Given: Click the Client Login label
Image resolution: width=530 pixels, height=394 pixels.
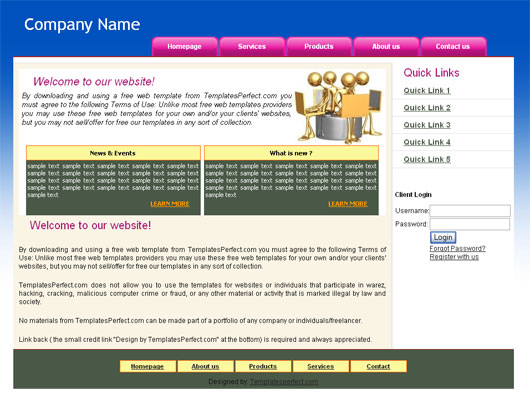Looking at the screenshot, I should (413, 195).
